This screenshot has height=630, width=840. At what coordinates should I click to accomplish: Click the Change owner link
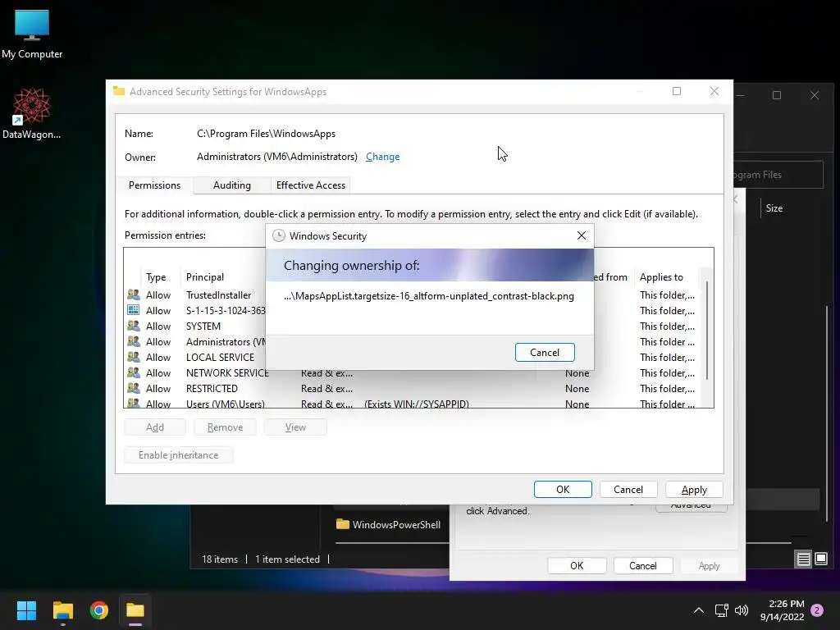coord(382,157)
